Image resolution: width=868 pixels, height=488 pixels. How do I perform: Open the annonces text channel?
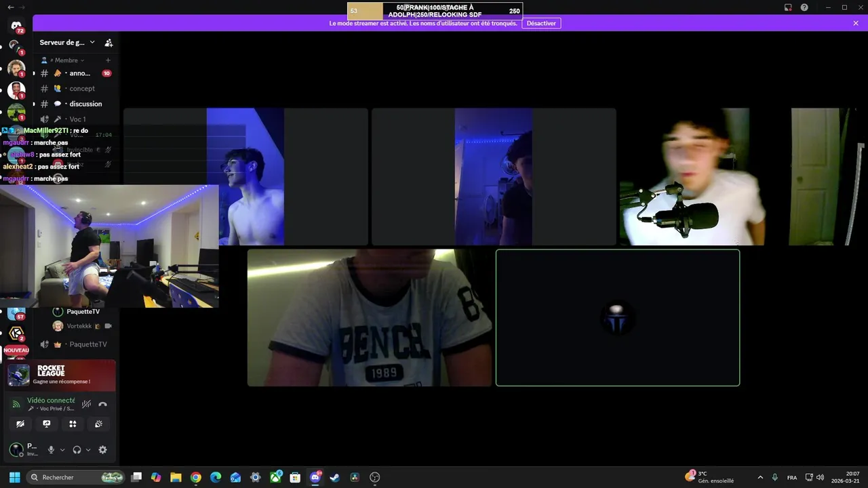75,73
